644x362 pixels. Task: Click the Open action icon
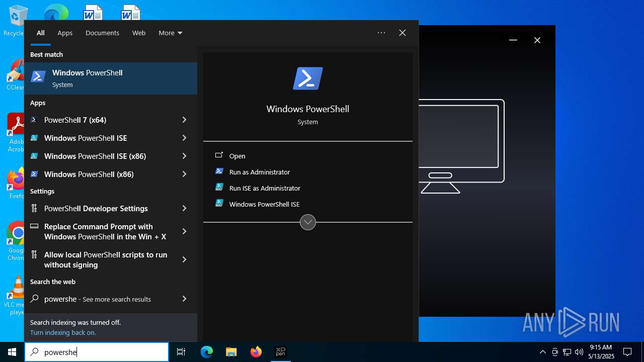click(x=219, y=155)
